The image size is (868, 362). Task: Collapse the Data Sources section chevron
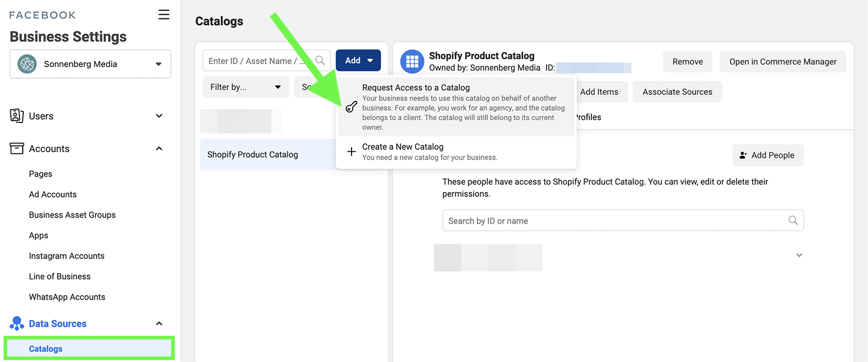click(x=159, y=323)
